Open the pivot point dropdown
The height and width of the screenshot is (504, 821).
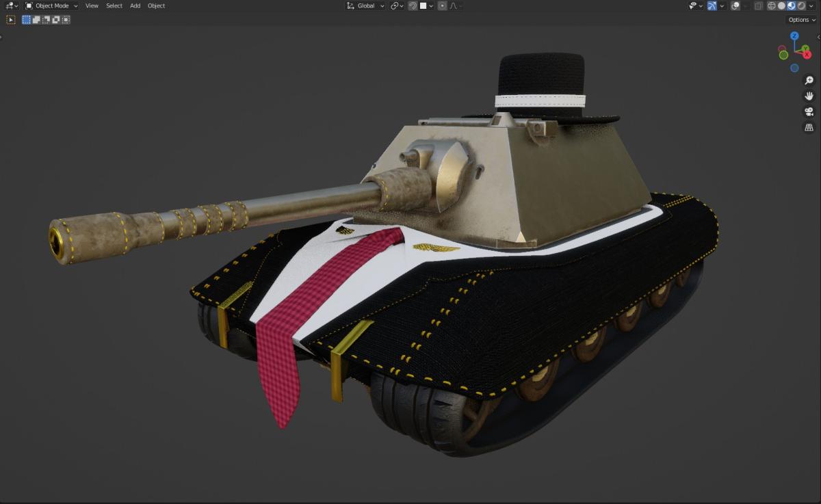pyautogui.click(x=397, y=5)
